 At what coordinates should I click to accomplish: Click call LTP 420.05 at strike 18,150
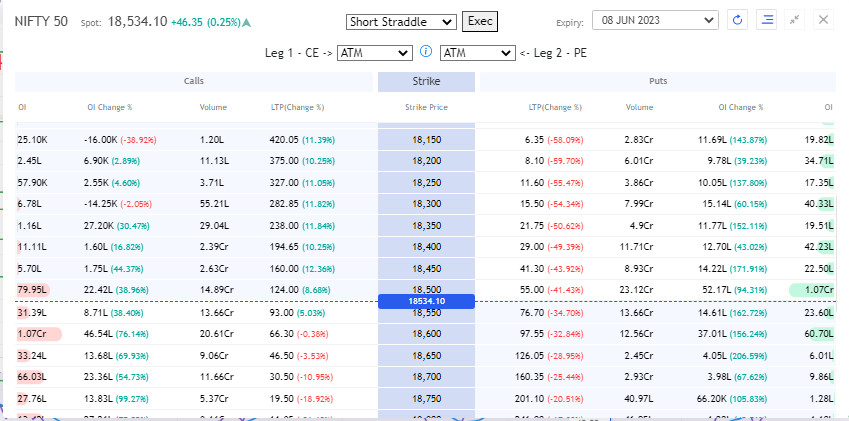(x=284, y=140)
